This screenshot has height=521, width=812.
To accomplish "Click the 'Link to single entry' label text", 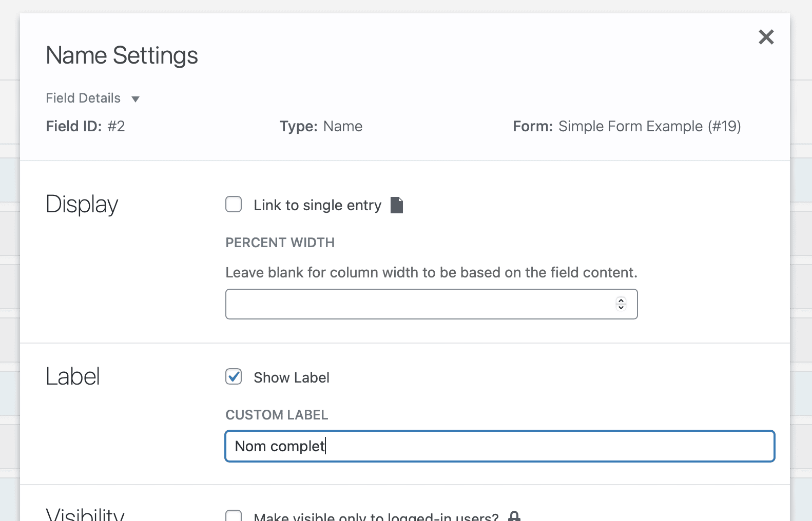I will [317, 205].
